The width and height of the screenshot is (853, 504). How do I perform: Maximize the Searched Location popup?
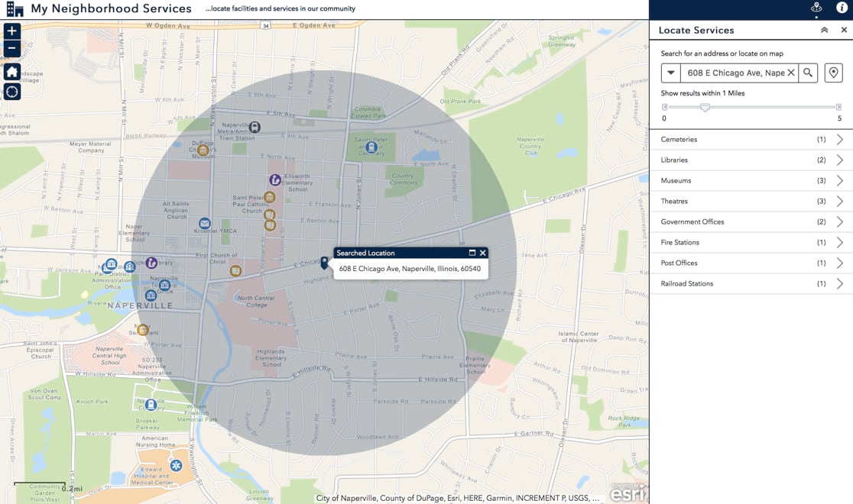472,253
